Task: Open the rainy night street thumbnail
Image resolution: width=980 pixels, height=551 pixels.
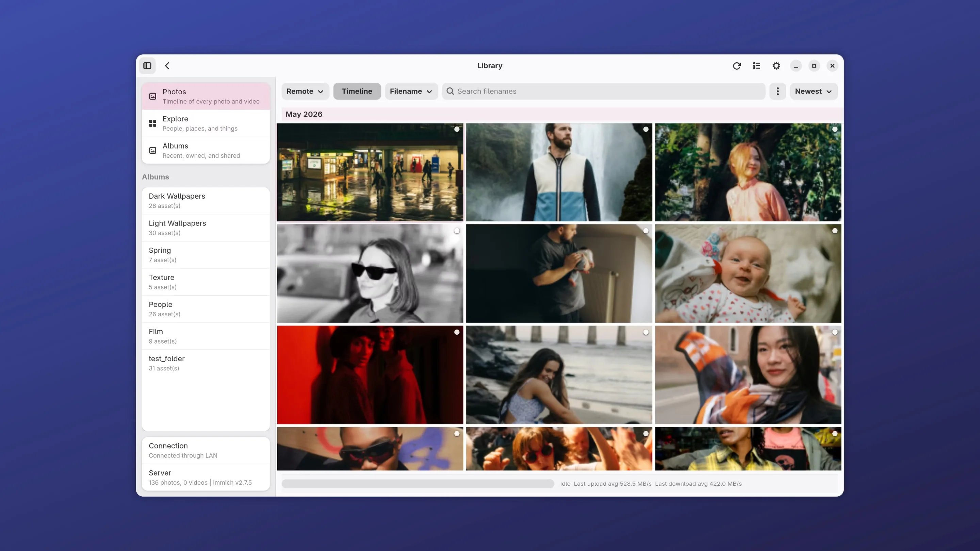Action: [370, 172]
